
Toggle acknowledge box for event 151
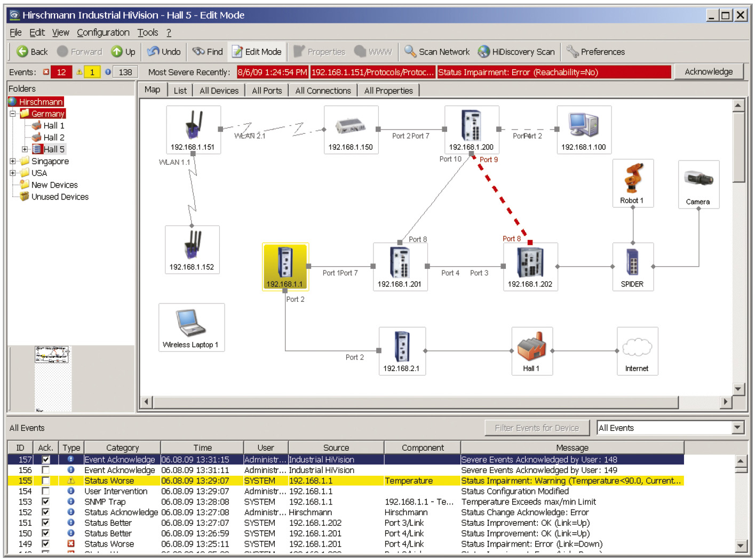tap(46, 523)
